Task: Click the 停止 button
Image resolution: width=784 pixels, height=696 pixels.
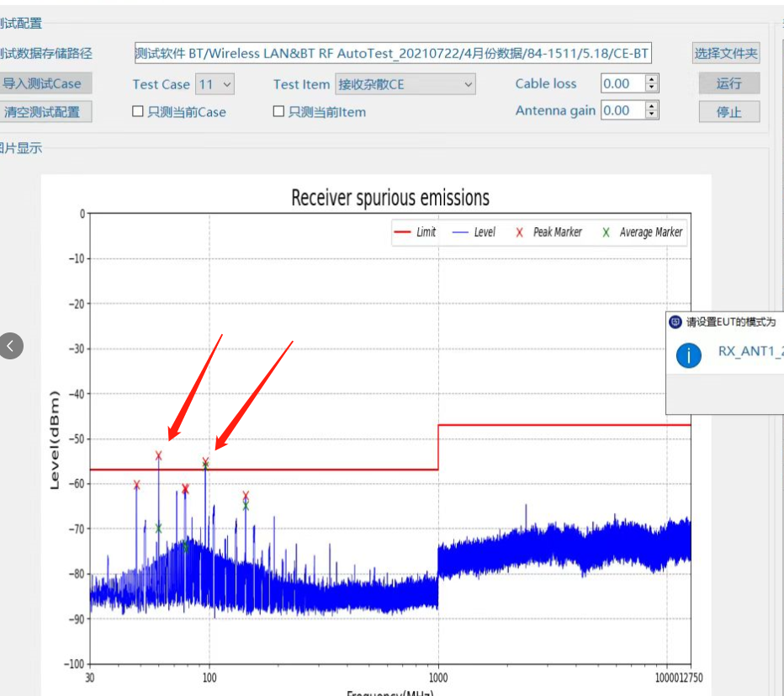Action: [x=729, y=112]
